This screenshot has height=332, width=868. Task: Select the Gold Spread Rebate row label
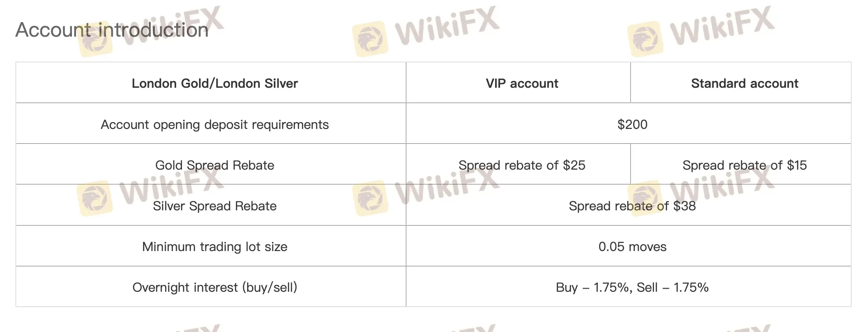coord(215,165)
